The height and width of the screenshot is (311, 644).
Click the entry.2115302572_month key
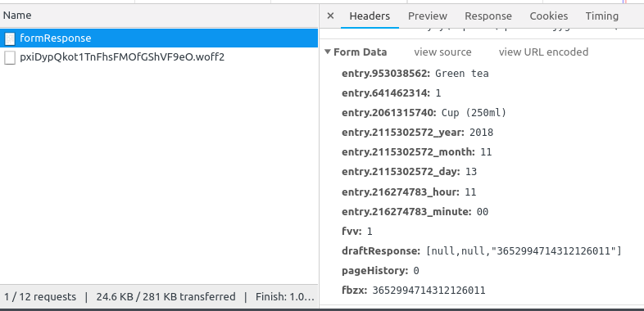408,152
